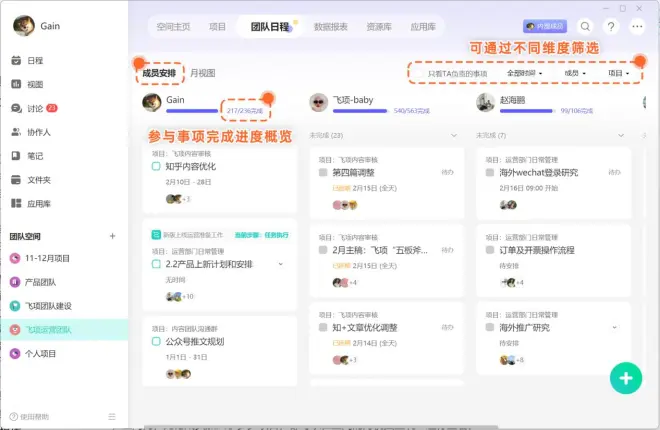Open the 全部时间 time filter dropdown

[x=524, y=73]
